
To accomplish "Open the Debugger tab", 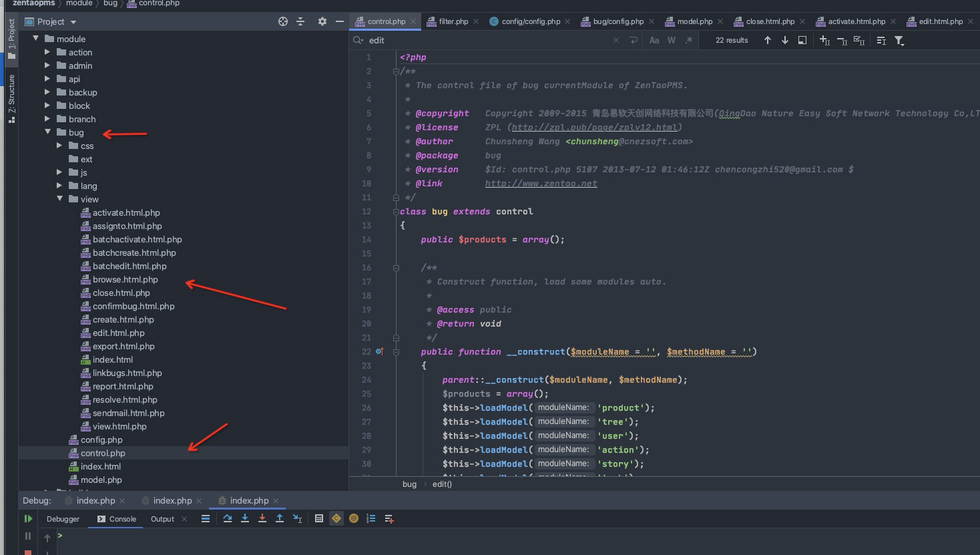I will [63, 519].
